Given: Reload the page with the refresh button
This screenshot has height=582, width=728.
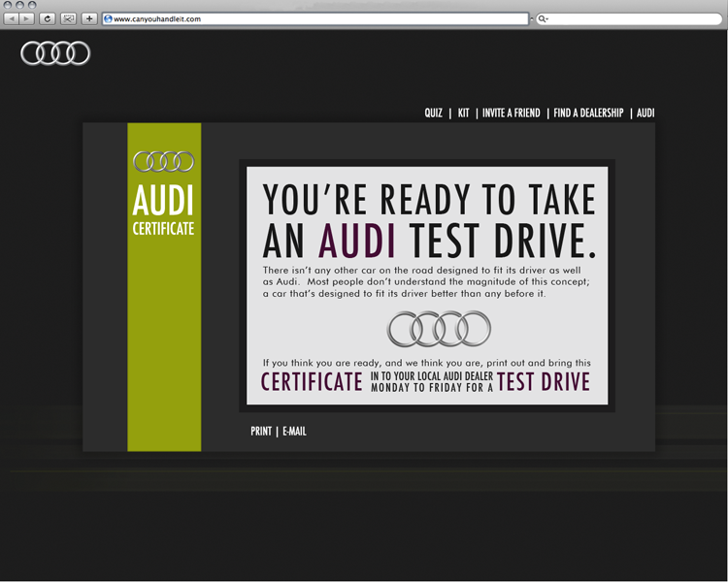Looking at the screenshot, I should tap(48, 19).
